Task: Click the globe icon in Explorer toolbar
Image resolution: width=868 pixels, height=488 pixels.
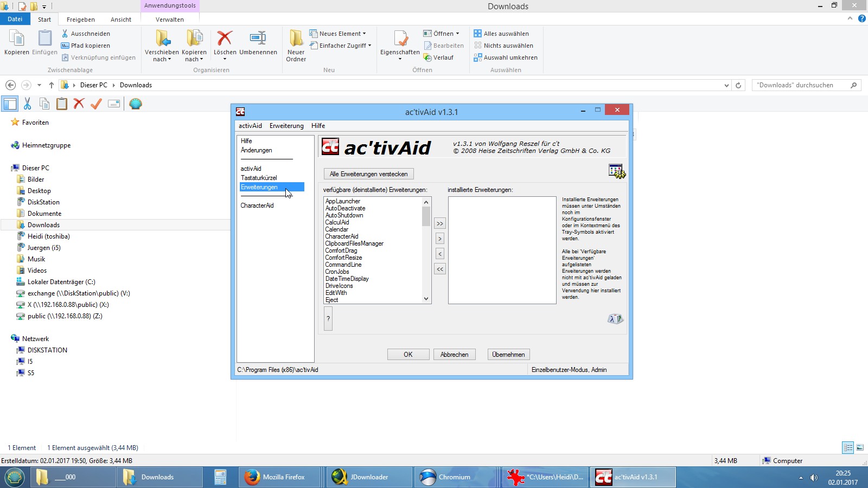Action: [136, 104]
